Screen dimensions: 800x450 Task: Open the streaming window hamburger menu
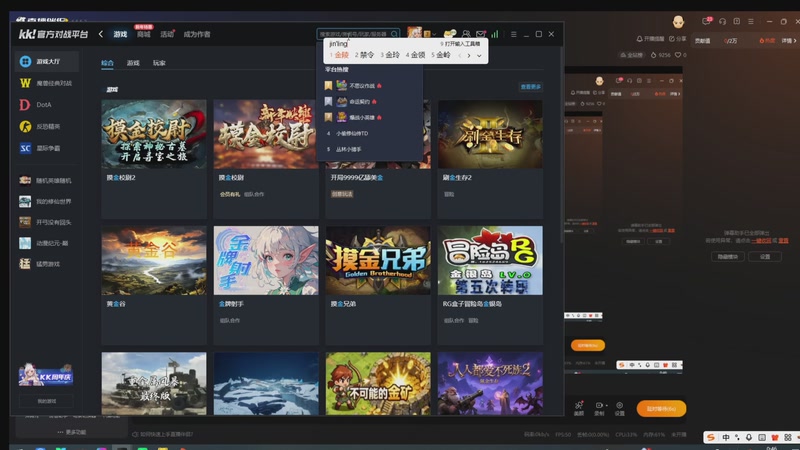click(x=751, y=21)
